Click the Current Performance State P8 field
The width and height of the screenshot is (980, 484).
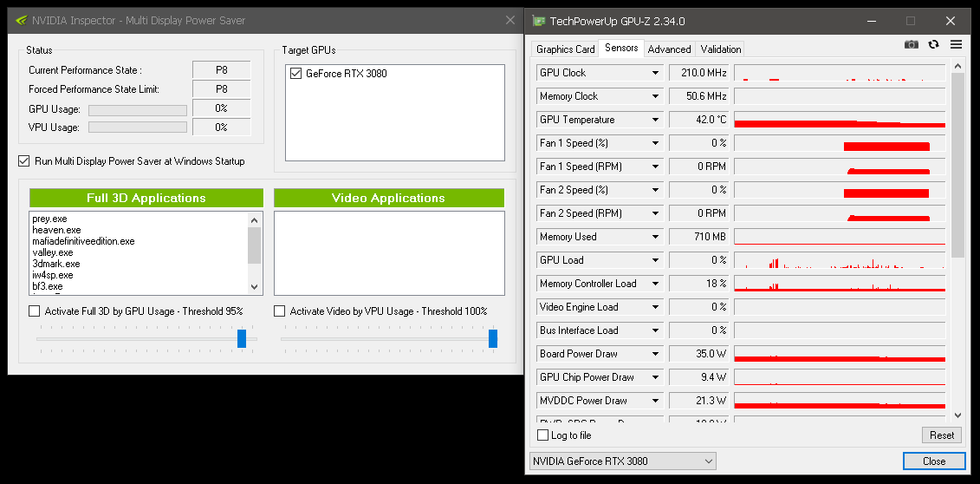point(221,70)
